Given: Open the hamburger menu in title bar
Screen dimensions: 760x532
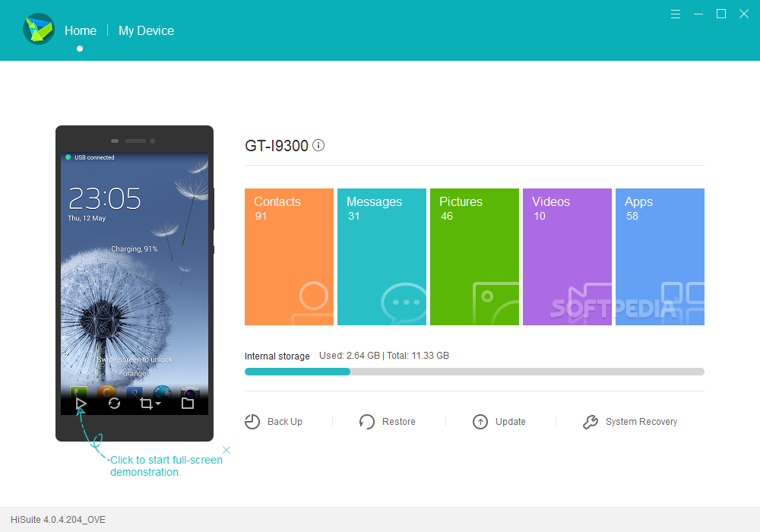Looking at the screenshot, I should 675,14.
